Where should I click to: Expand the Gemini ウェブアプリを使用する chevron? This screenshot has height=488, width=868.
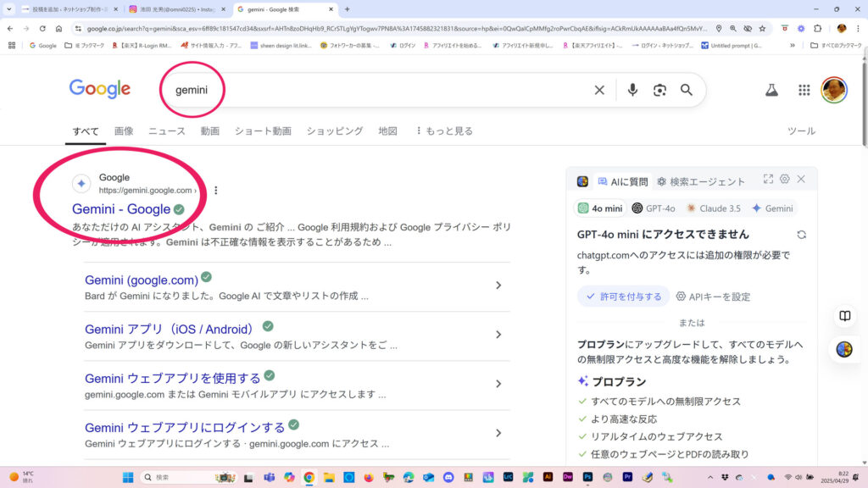pos(498,384)
